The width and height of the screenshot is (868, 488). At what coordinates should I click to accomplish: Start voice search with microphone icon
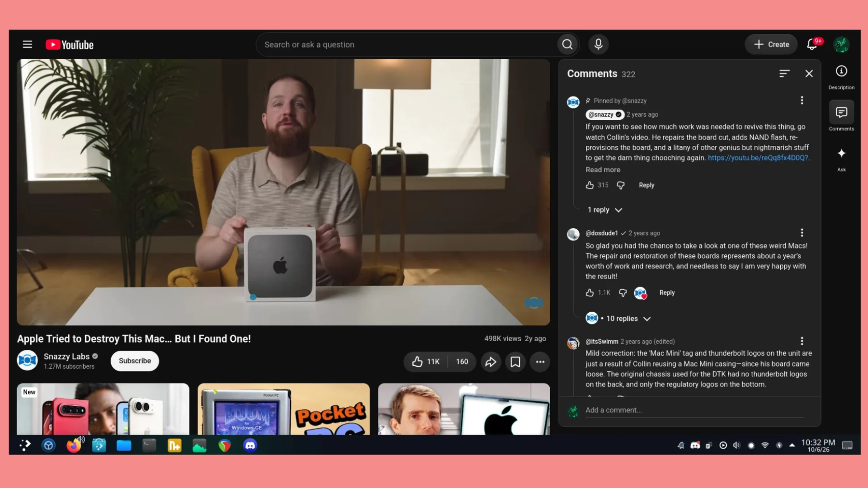598,44
